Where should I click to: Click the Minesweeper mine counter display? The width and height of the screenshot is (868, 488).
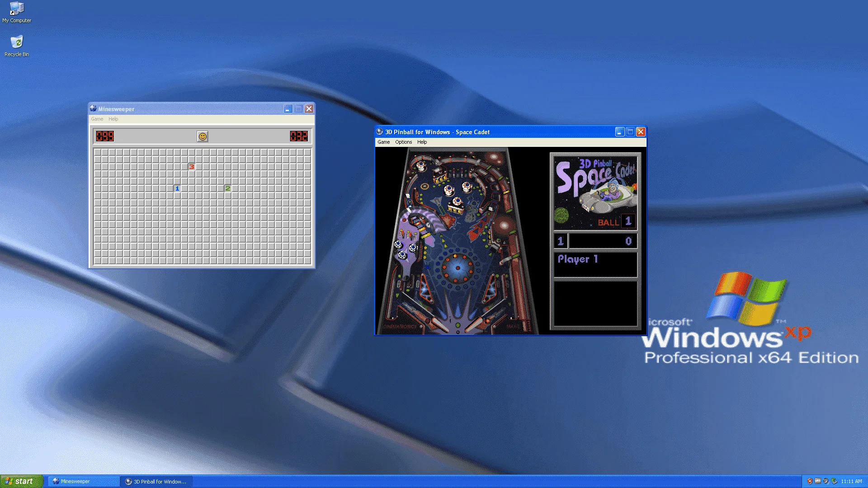[105, 136]
